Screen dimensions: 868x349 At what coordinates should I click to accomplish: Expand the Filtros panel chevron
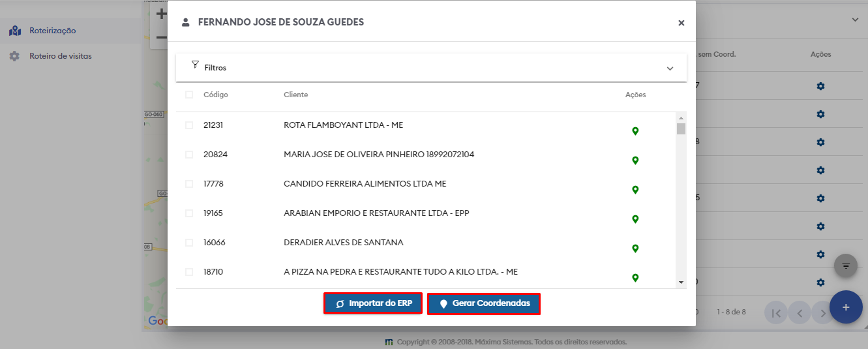pos(670,68)
